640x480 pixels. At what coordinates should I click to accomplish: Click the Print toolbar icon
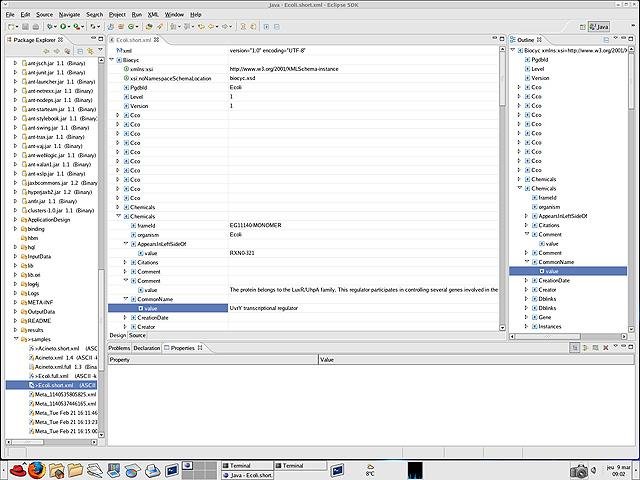pos(36,27)
